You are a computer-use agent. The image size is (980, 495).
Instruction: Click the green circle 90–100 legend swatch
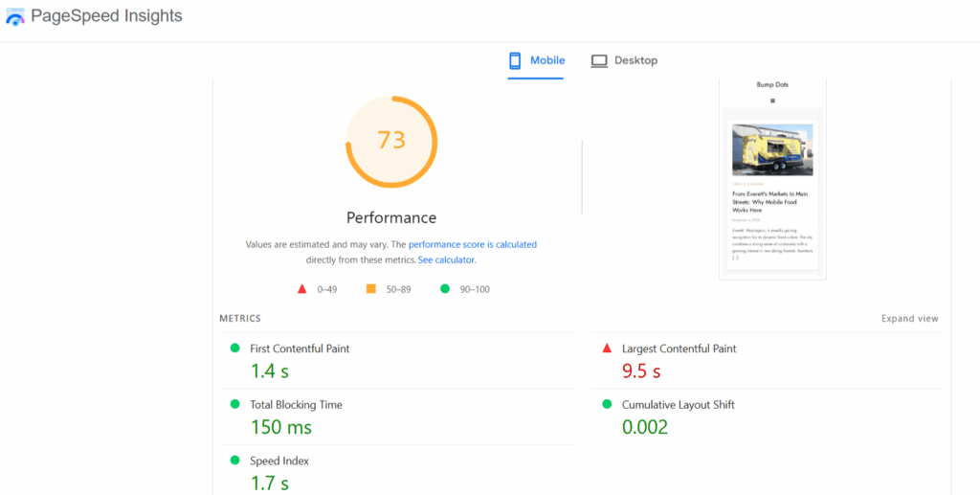coord(445,288)
